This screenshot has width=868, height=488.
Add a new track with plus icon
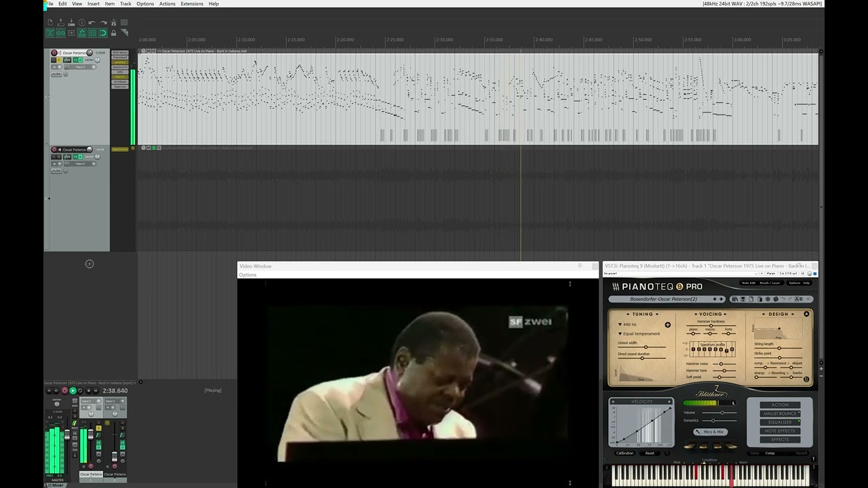(x=90, y=264)
